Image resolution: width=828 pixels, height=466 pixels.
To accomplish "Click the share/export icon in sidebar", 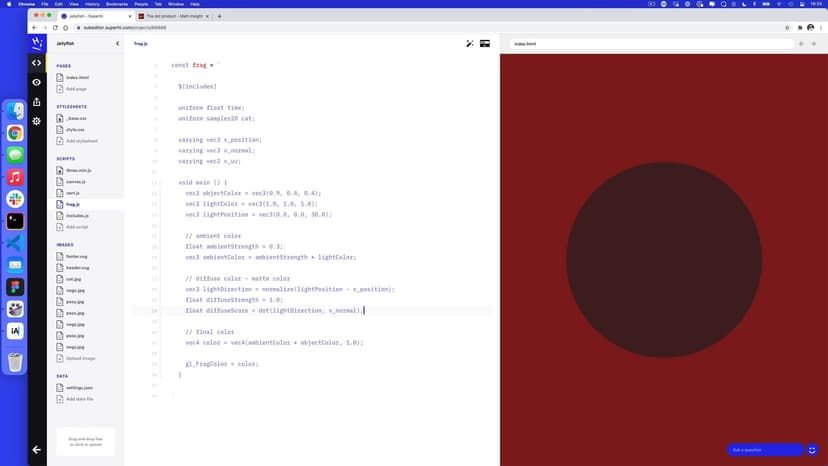I will tap(37, 101).
